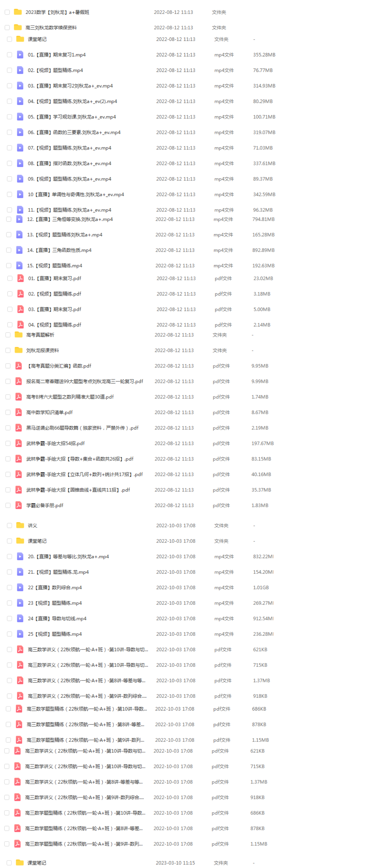Tick the checkbox next to 20.【直播】等差与等比.刘秋龙a+.mp4

[9, 556]
